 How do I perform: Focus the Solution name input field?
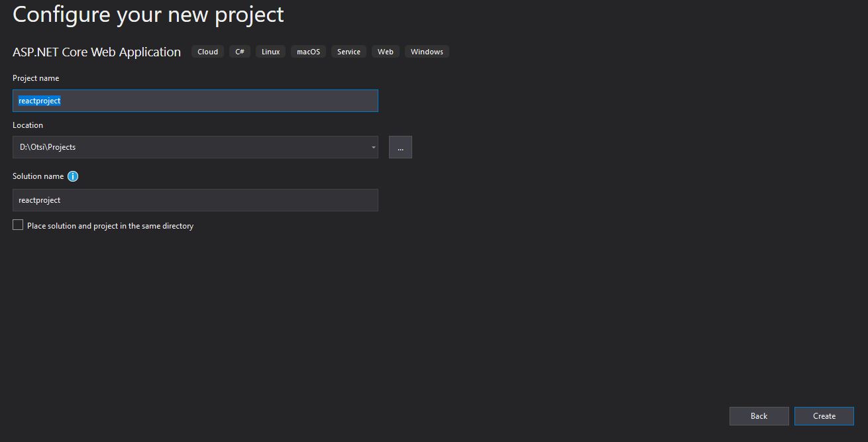click(195, 200)
